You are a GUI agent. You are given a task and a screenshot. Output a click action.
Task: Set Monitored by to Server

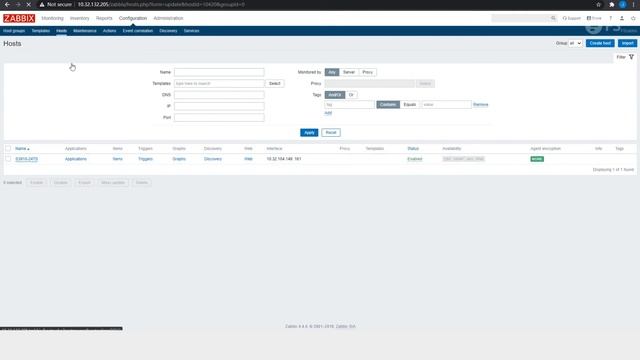349,72
